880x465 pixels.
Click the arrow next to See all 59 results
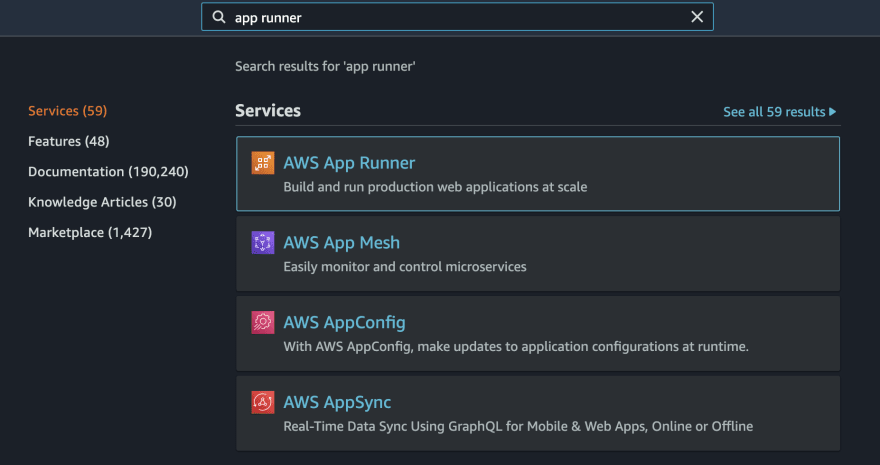click(x=833, y=112)
